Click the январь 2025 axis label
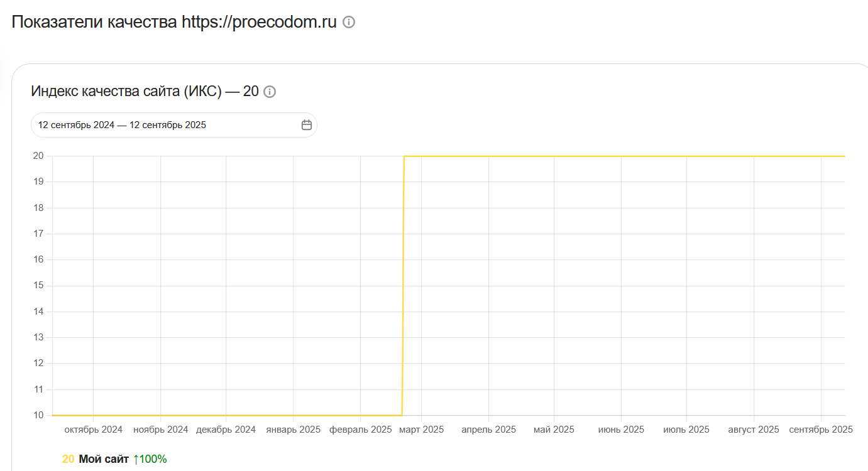The width and height of the screenshot is (868, 471). (293, 430)
